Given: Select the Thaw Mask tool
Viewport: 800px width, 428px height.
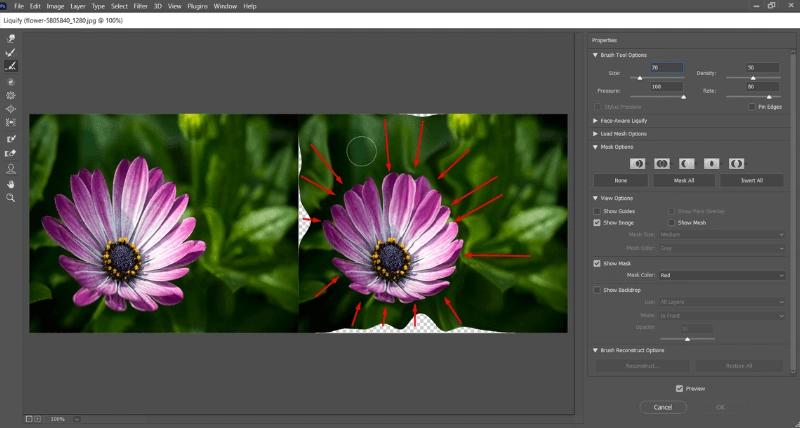Looking at the screenshot, I should coord(11,153).
